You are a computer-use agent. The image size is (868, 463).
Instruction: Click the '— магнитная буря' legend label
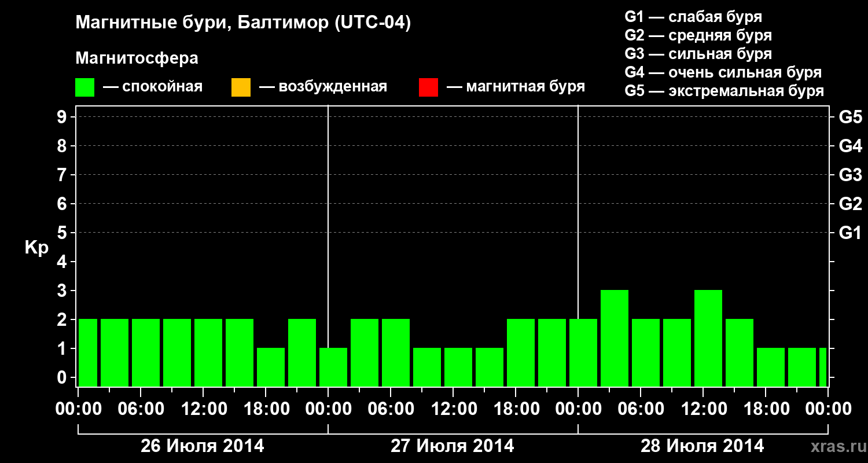pyautogui.click(x=516, y=87)
